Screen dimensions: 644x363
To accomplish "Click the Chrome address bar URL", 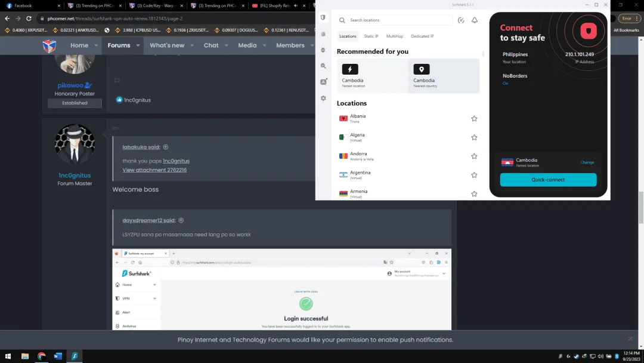I will [x=115, y=19].
